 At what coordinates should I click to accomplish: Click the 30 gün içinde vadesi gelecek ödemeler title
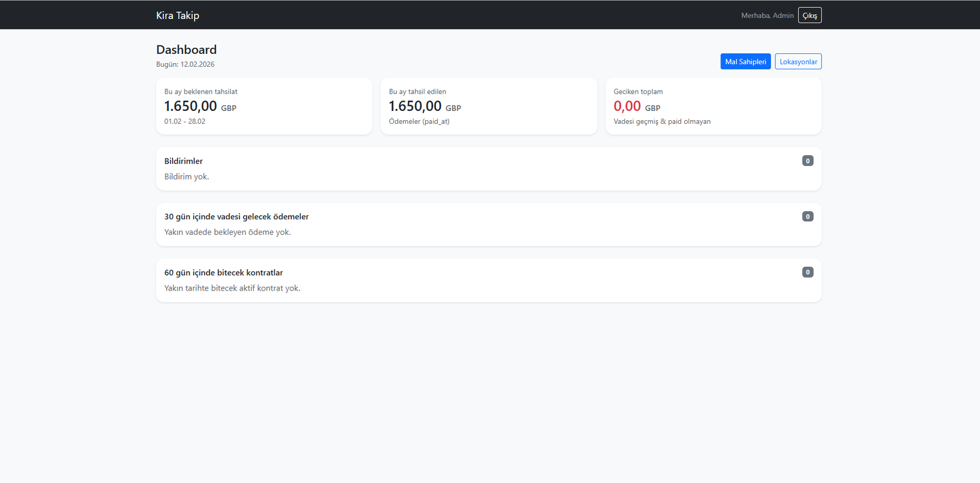(236, 216)
